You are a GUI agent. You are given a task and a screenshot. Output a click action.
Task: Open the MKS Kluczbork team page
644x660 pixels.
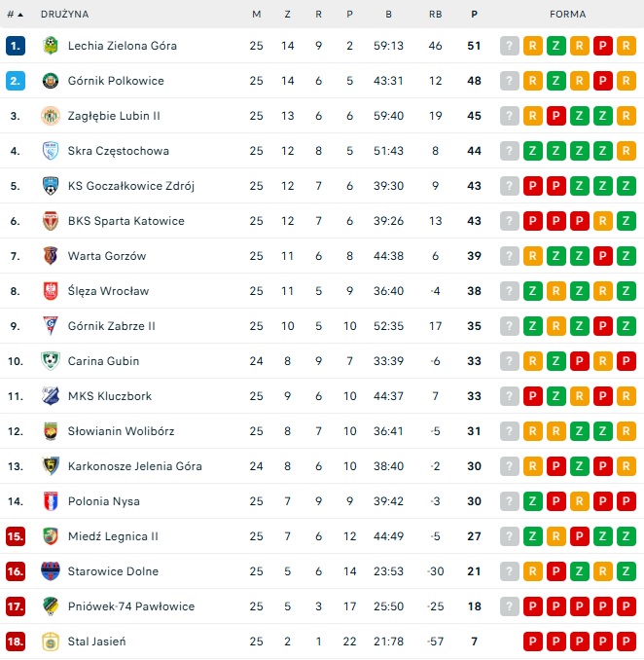109,396
